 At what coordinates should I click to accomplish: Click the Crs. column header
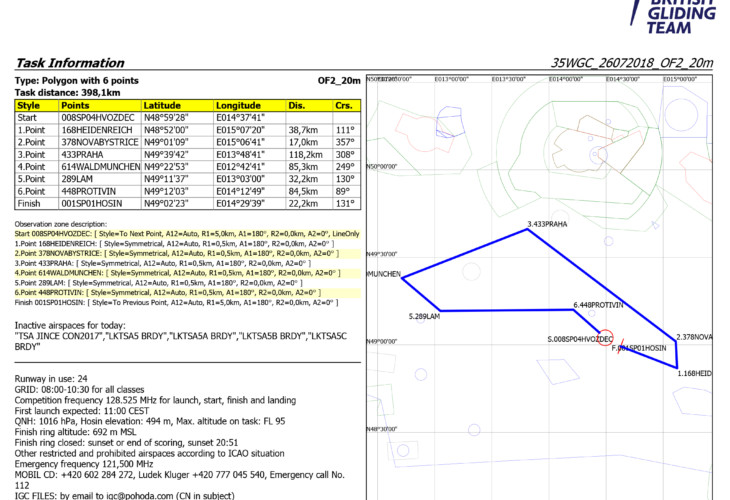[x=343, y=105]
